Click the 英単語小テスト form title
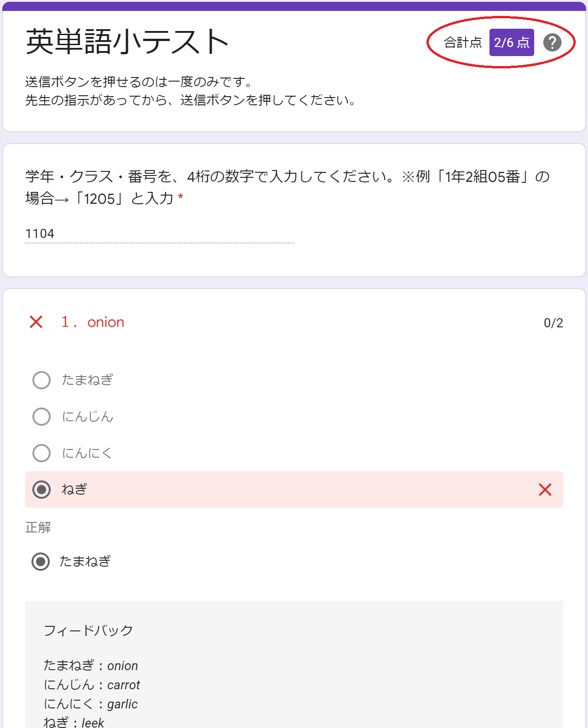Screen dimensions: 588x728 click(127, 41)
